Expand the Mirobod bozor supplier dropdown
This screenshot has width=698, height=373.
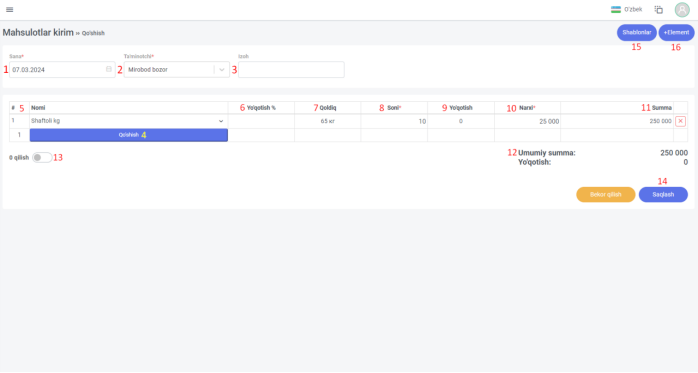[222, 70]
